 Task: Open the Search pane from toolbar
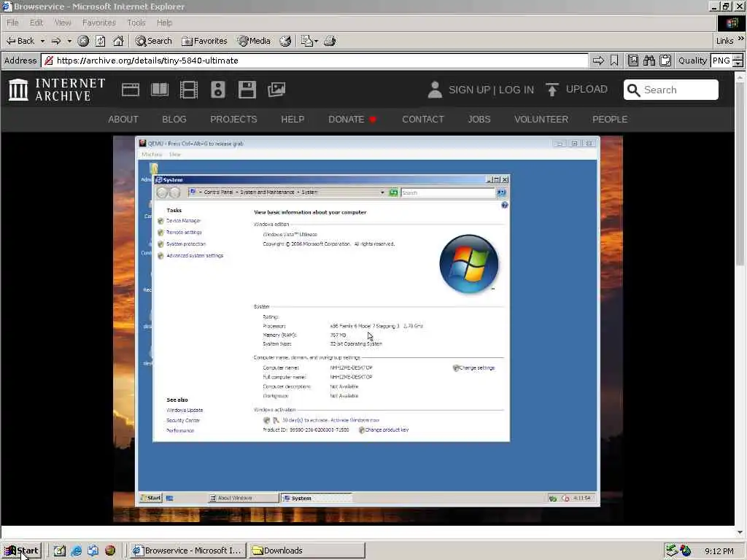pos(153,41)
